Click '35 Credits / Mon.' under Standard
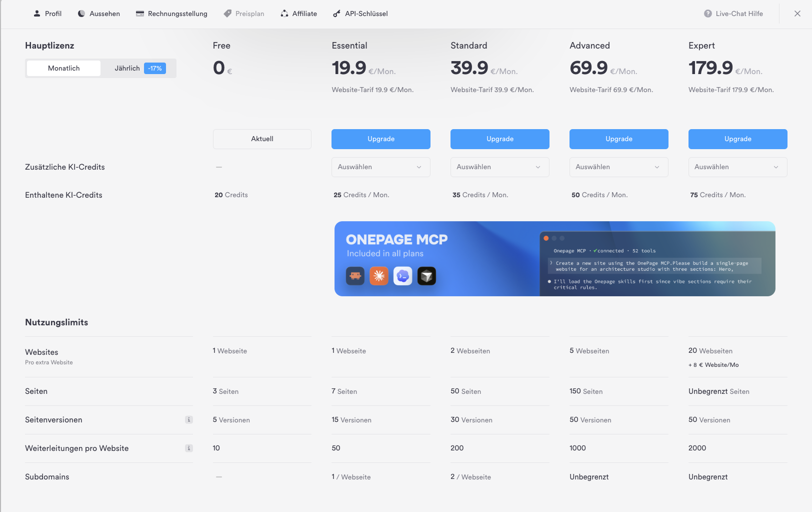Screen dimensions: 812x512 tap(480, 195)
